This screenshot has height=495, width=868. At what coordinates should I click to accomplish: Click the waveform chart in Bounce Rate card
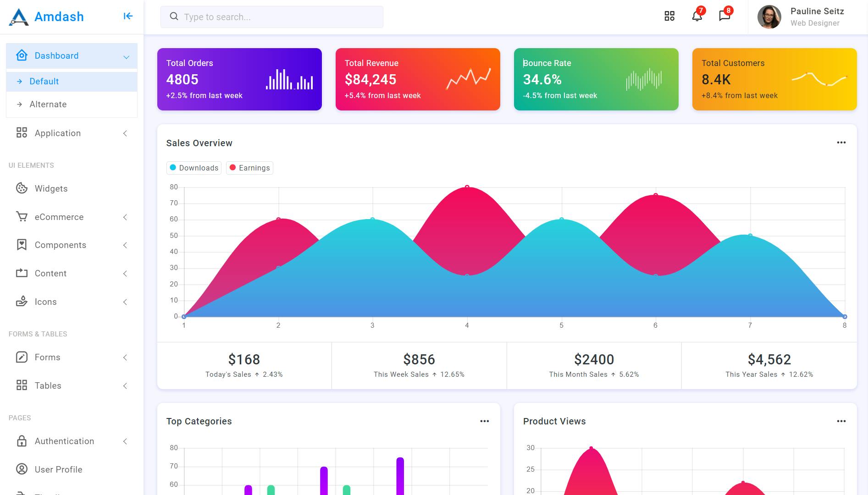(644, 79)
